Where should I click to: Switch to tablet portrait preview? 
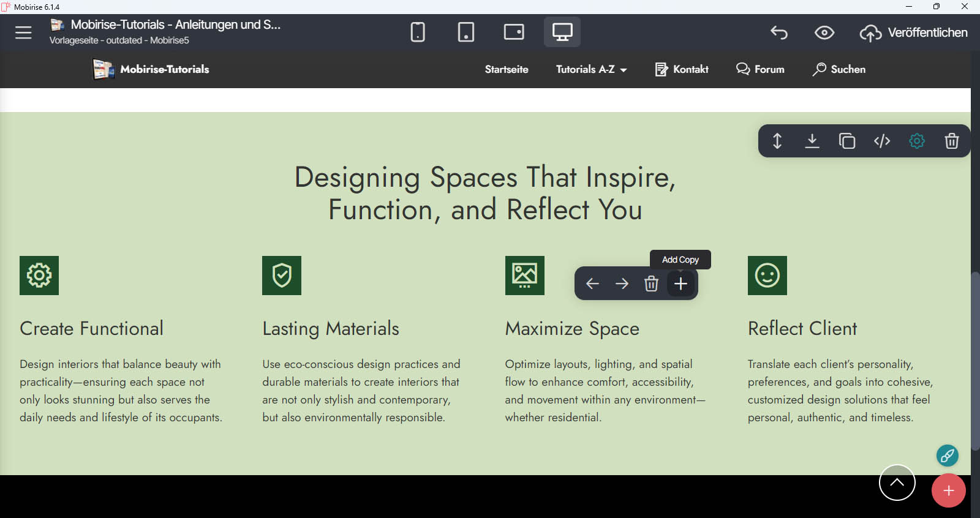click(466, 32)
